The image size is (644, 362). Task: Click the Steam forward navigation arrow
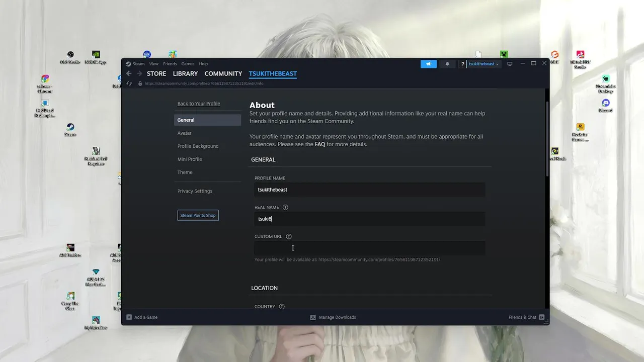(139, 73)
